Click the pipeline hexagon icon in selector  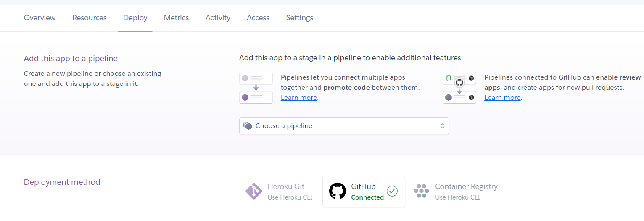248,126
